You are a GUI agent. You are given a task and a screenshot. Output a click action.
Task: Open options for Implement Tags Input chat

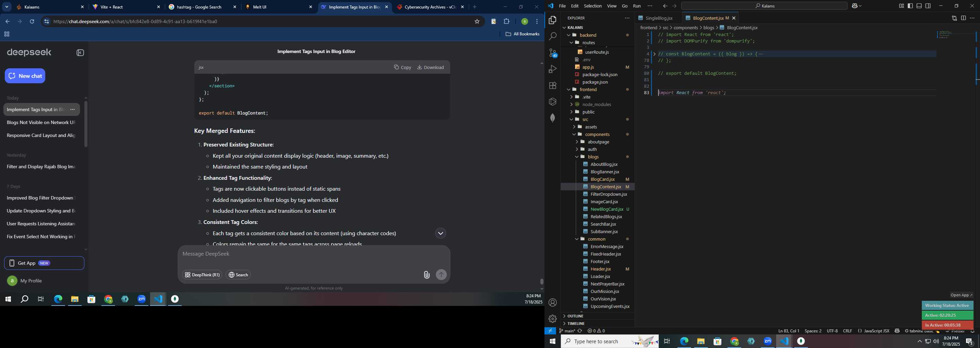[x=72, y=110]
